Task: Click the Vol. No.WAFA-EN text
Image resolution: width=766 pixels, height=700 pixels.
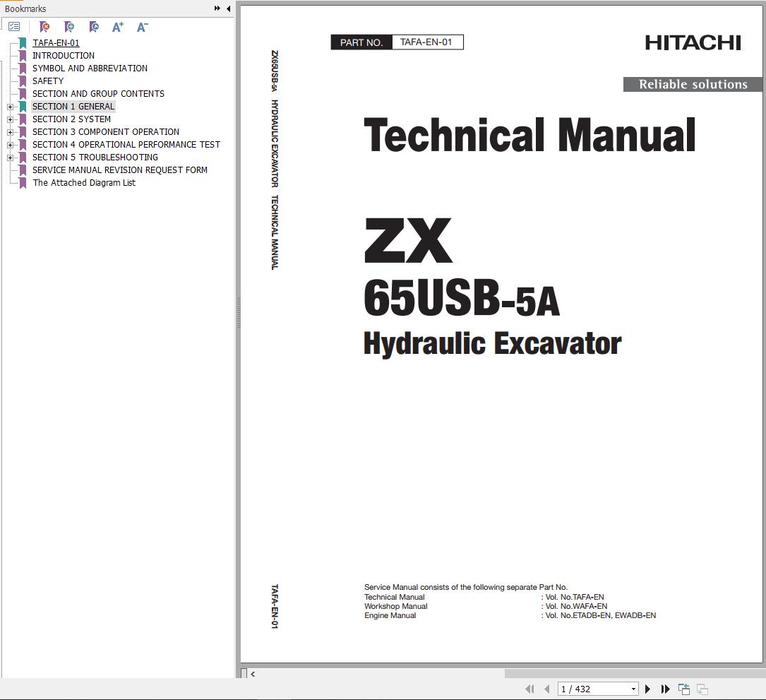Action: pos(576,606)
